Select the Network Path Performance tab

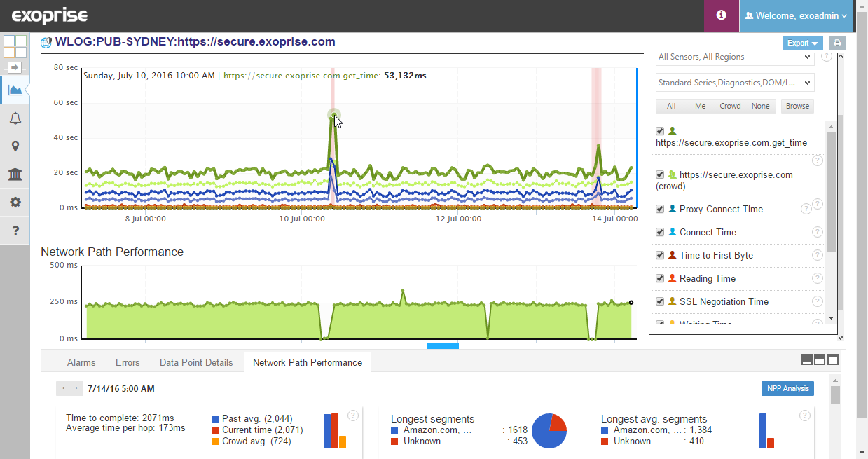click(x=308, y=362)
